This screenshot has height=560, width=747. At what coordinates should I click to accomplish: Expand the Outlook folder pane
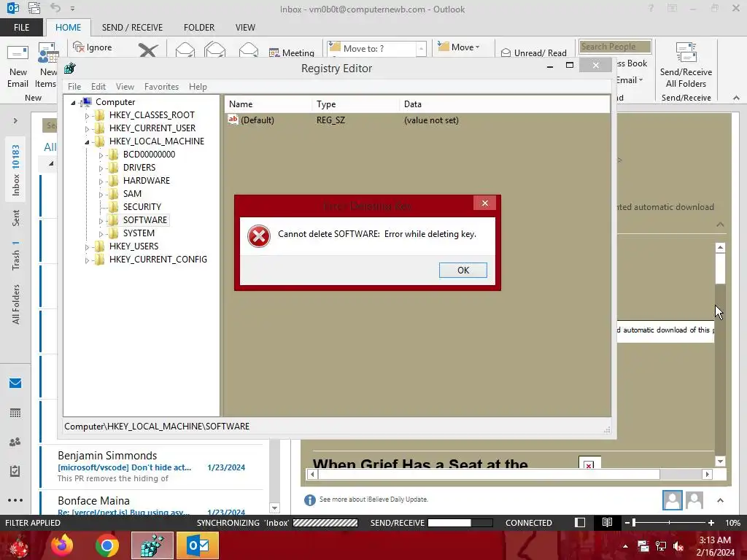click(15, 121)
